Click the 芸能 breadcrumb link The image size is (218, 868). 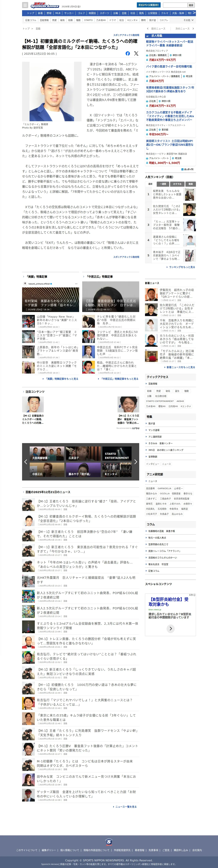38,29
